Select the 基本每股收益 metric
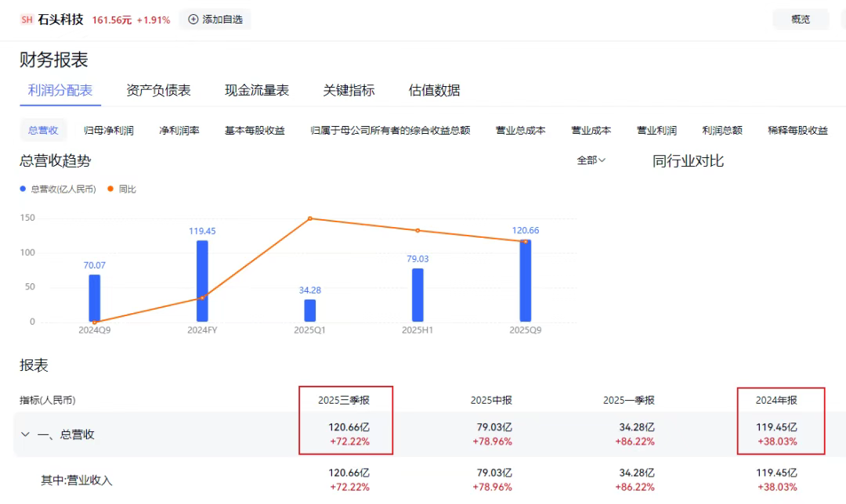The width and height of the screenshot is (846, 504). 255,131
